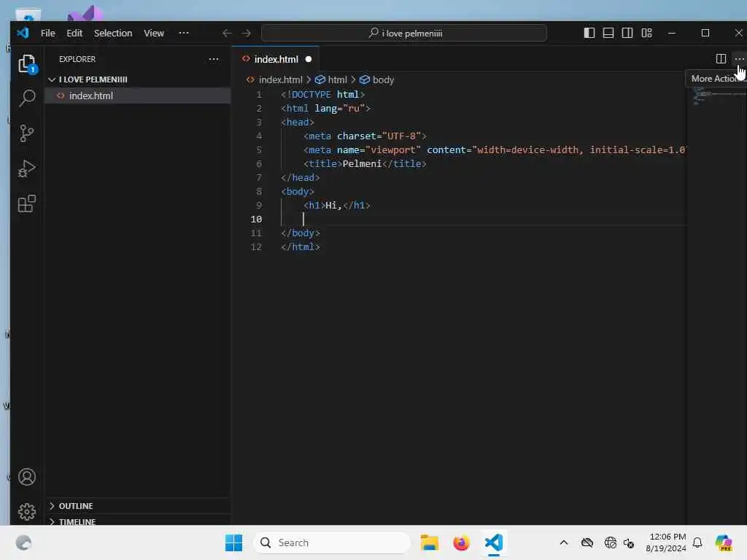Open the taskbar clock and date
Viewport: 747px width, 560px height.
[x=667, y=542]
